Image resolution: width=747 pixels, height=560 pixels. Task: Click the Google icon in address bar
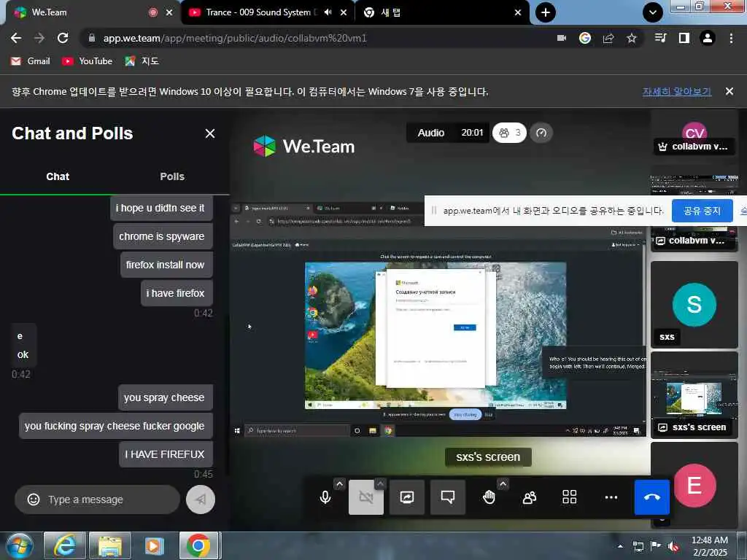pyautogui.click(x=585, y=38)
